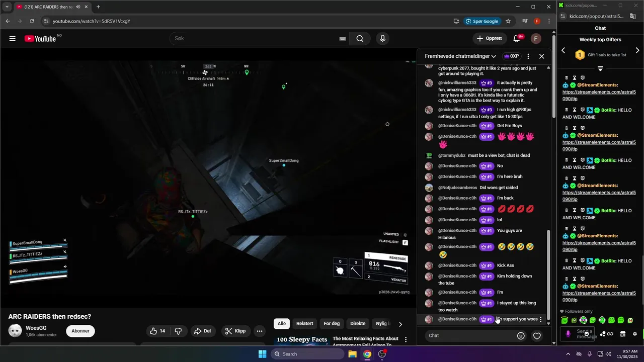This screenshot has height=362, width=644.
Task: Open more video actions ellipsis
Action: point(260,331)
